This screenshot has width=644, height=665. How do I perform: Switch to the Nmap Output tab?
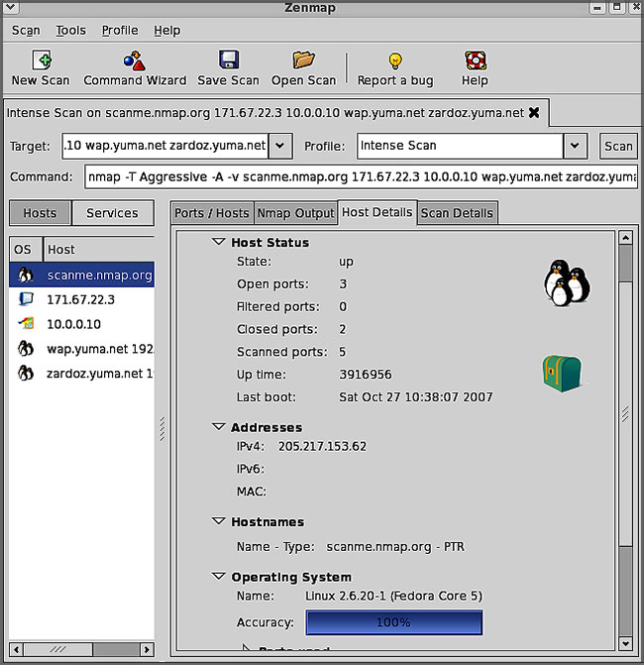[x=295, y=213]
